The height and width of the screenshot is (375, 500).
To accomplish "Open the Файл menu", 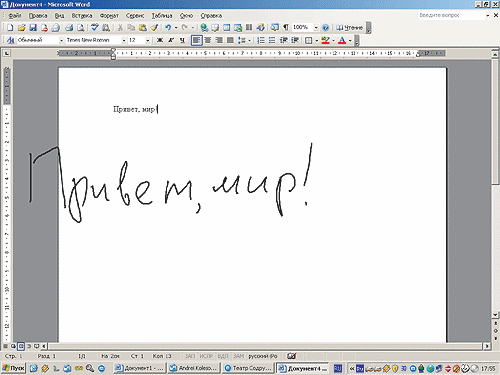I will click(x=15, y=16).
